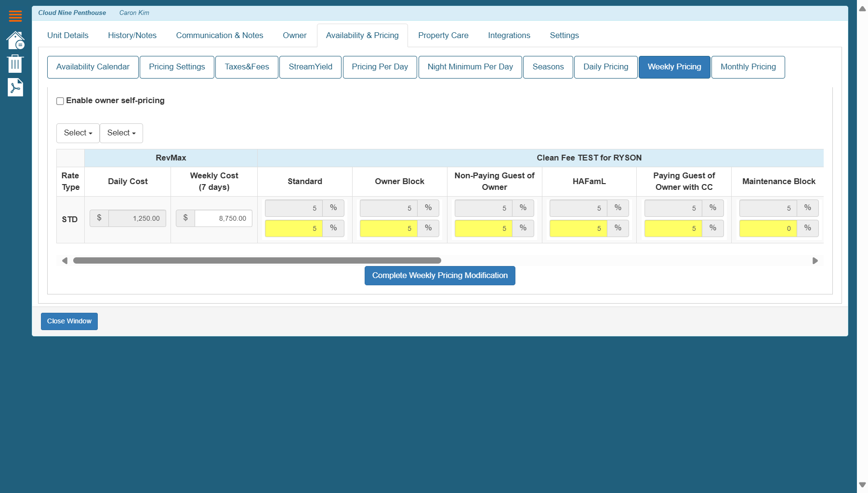Open the second Select dropdown
This screenshot has width=868, height=493.
(x=121, y=133)
